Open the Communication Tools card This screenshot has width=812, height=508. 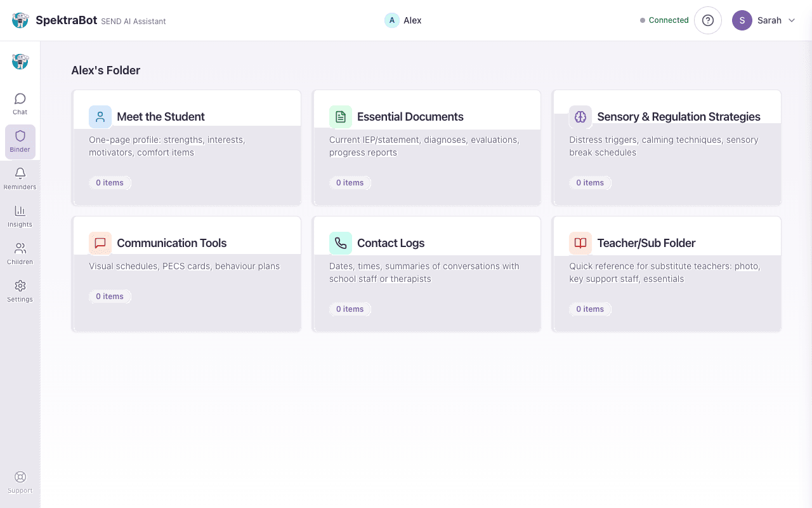pyautogui.click(x=187, y=274)
